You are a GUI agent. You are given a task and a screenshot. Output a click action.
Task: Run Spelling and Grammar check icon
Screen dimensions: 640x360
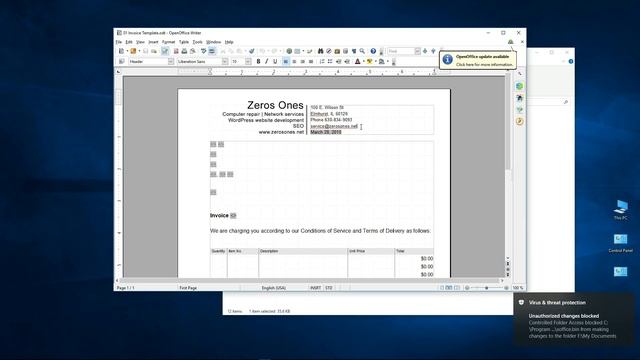click(x=204, y=51)
